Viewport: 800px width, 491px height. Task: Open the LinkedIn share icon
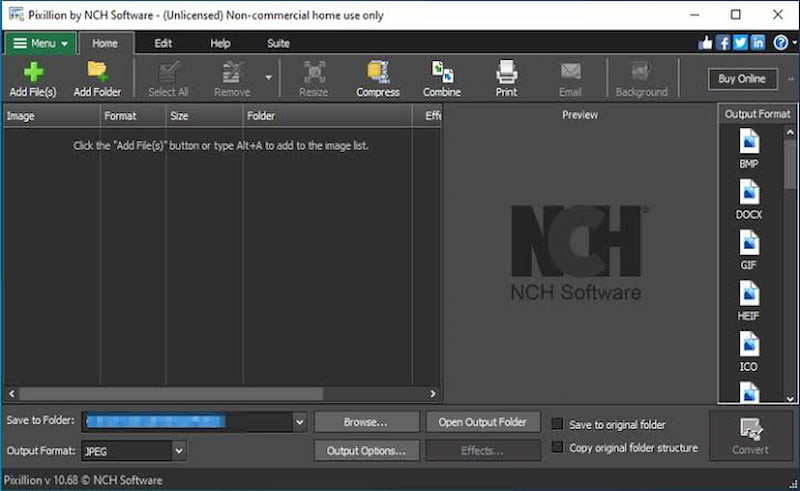[758, 43]
